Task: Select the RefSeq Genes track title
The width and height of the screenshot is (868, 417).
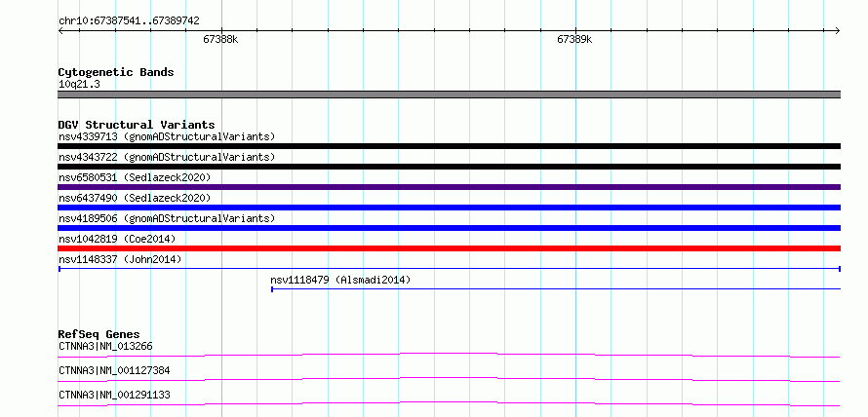Action: pos(99,334)
